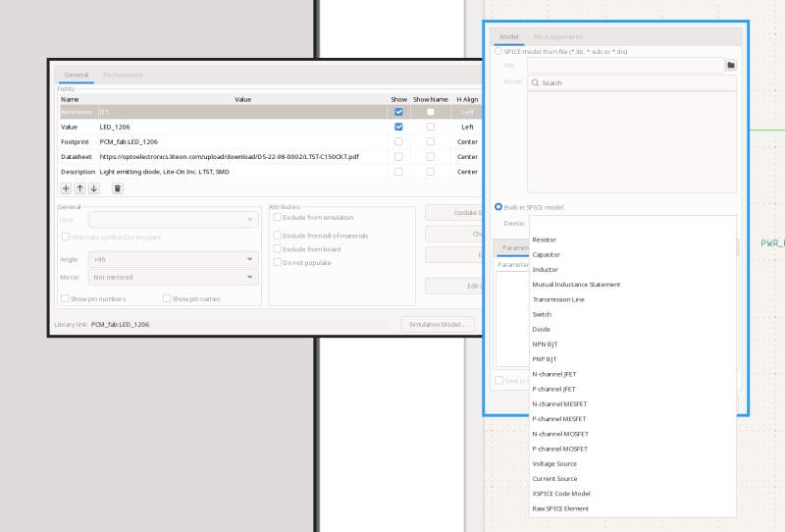Move selected field up with arrow icon
The image size is (785, 532).
click(79, 188)
